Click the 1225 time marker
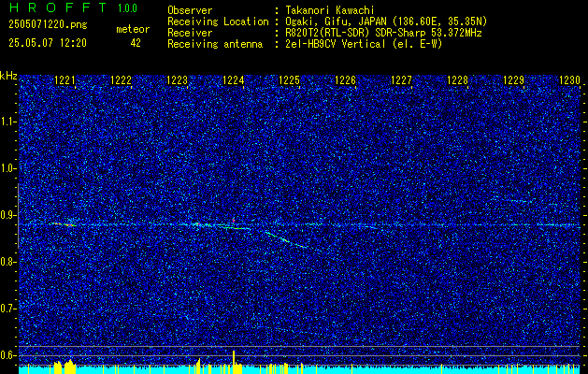588x374 pixels. pos(290,80)
